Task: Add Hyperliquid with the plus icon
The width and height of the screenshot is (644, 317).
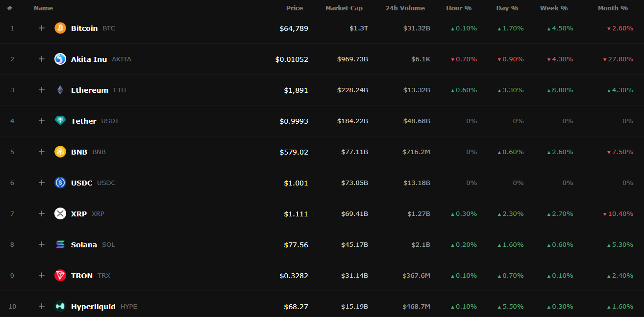Action: (x=42, y=306)
